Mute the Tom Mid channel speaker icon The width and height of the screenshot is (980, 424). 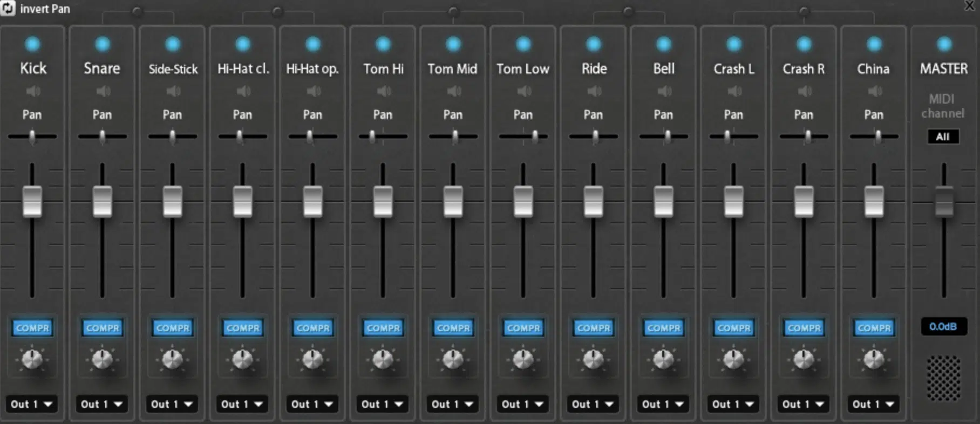[453, 91]
